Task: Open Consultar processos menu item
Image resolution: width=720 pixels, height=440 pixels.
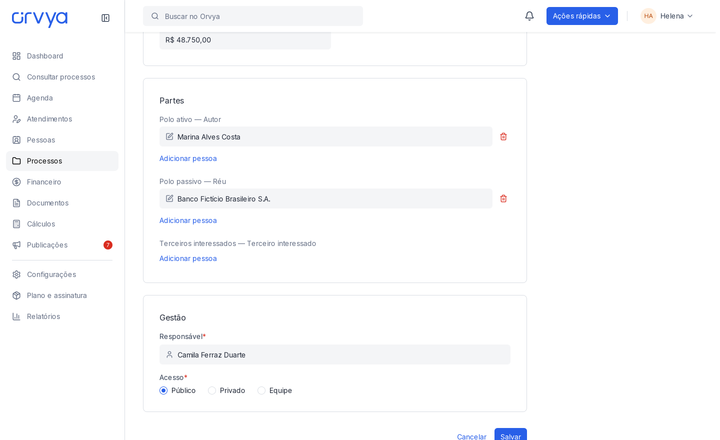Action: [62, 77]
